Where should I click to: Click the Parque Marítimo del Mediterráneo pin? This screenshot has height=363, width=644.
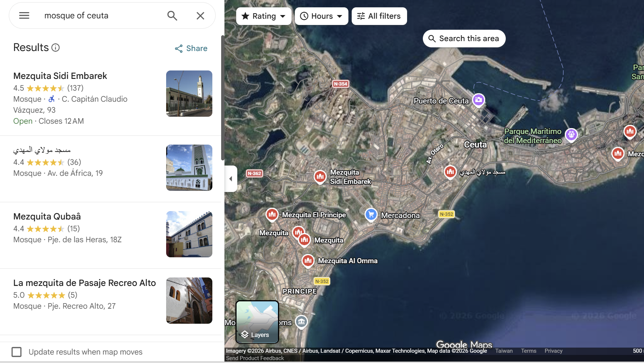click(571, 135)
